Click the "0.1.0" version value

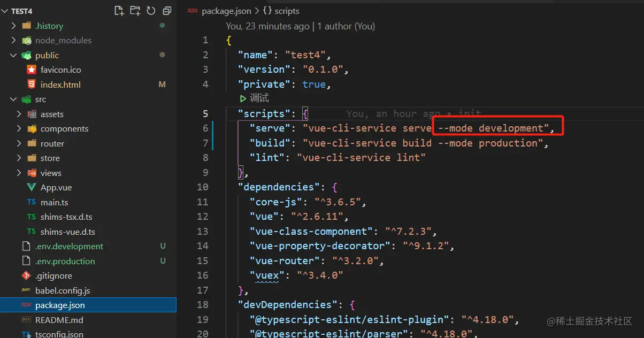pyautogui.click(x=323, y=70)
